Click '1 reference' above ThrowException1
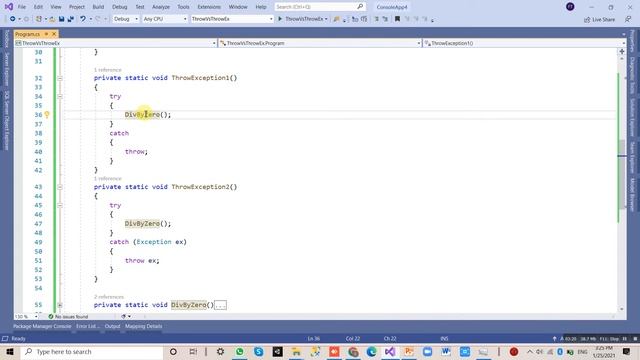640x360 pixels. point(108,70)
